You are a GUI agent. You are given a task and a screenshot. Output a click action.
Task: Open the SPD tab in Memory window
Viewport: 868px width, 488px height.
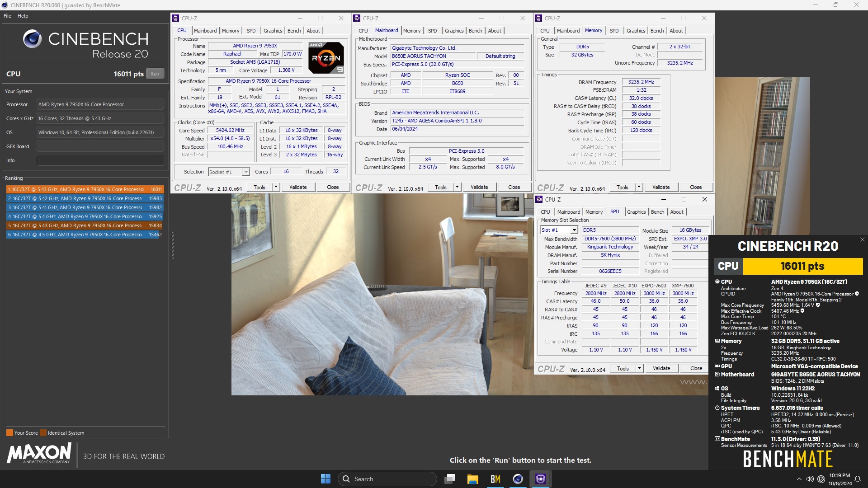click(614, 31)
